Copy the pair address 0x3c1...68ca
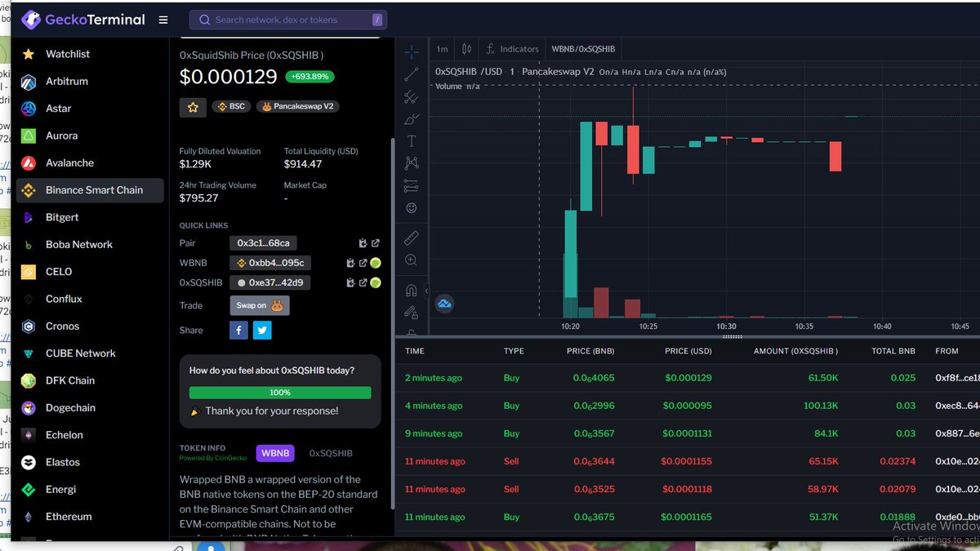Viewport: 980px width, 551px height. click(x=262, y=243)
